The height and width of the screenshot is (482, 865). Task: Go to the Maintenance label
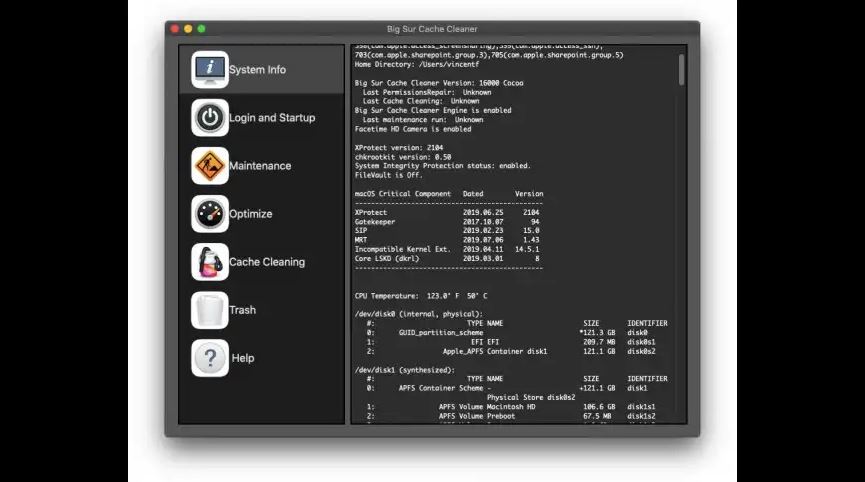coord(260,166)
